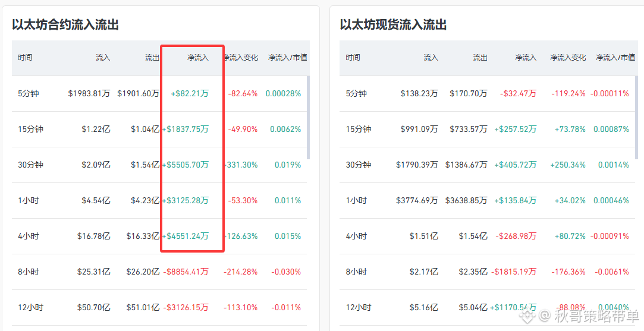Click the spot inflow value $5.16亿
Image resolution: width=644 pixels, height=331 pixels.
(x=424, y=308)
